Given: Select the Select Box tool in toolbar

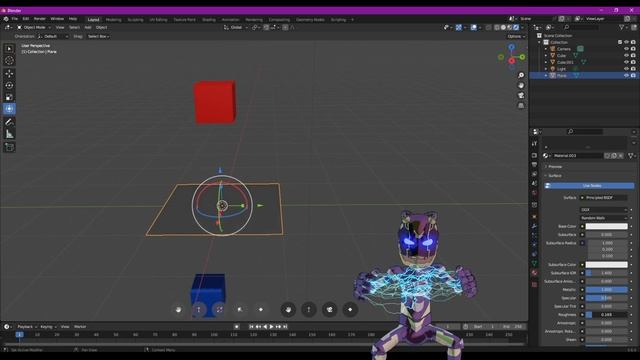Looking at the screenshot, I should click(9, 49).
